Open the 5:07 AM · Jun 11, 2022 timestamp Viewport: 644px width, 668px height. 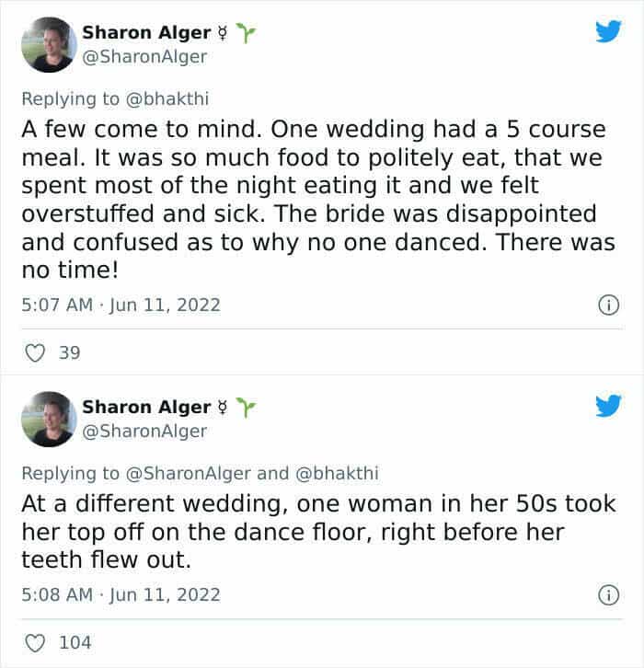point(121,304)
